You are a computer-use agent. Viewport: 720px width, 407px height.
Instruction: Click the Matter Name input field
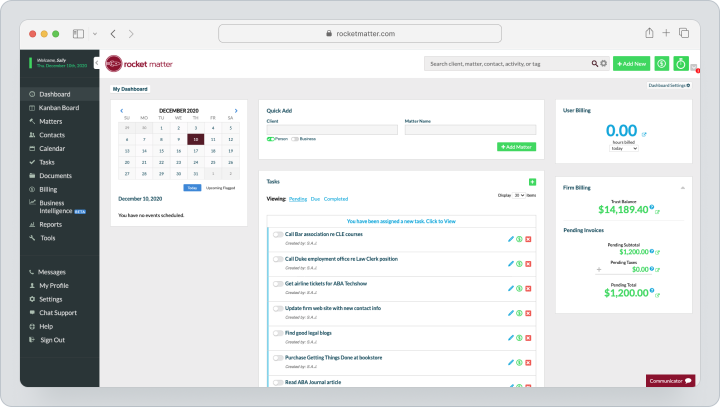point(470,130)
